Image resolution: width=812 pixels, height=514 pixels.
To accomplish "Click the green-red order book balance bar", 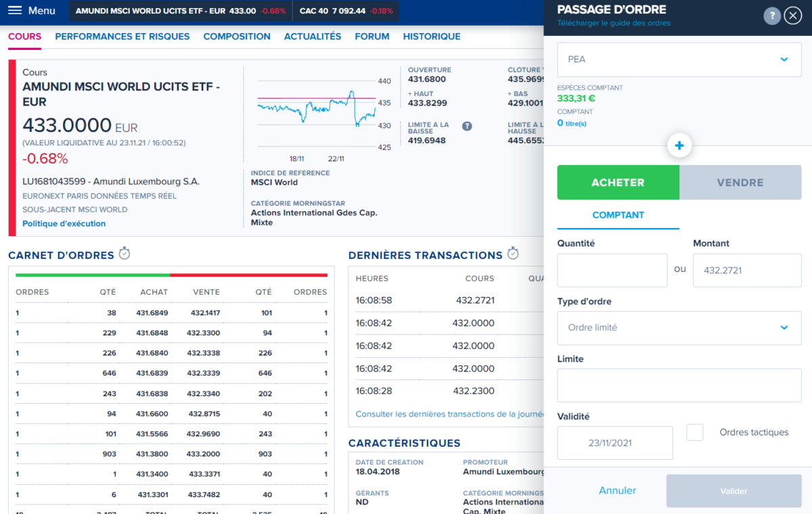I will [171, 275].
